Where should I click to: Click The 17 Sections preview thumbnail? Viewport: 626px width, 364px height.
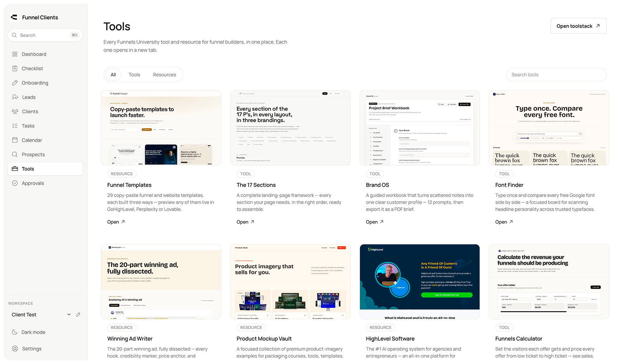(290, 128)
